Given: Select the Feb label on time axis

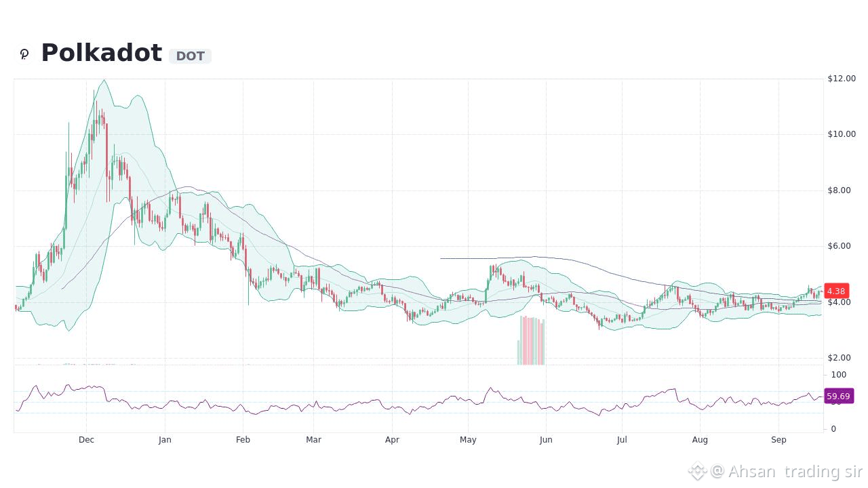Looking at the screenshot, I should (x=243, y=440).
